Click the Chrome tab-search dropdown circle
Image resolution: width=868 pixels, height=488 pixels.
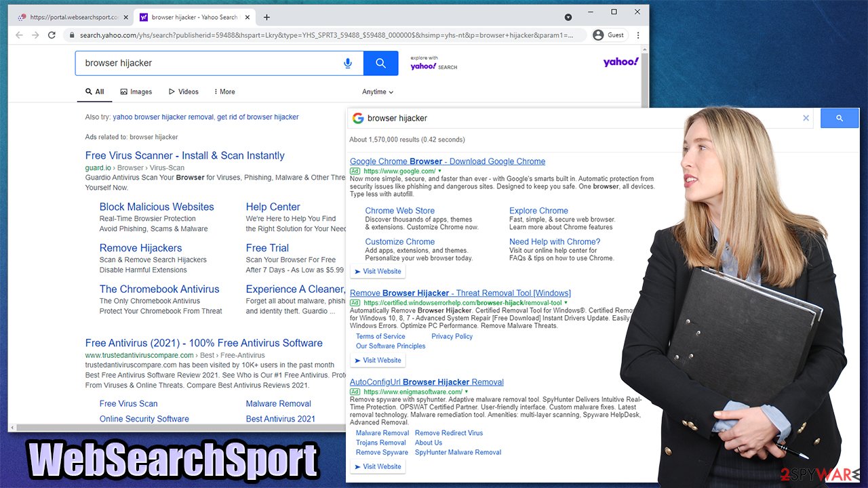click(x=568, y=17)
